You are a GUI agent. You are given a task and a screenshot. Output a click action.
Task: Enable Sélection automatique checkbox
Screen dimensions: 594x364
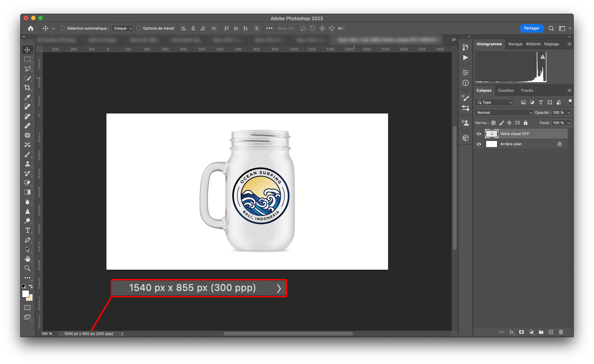click(62, 29)
